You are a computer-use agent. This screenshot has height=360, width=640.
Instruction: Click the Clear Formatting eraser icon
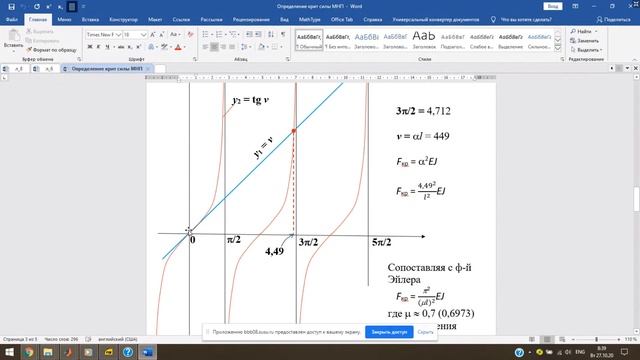pos(190,35)
